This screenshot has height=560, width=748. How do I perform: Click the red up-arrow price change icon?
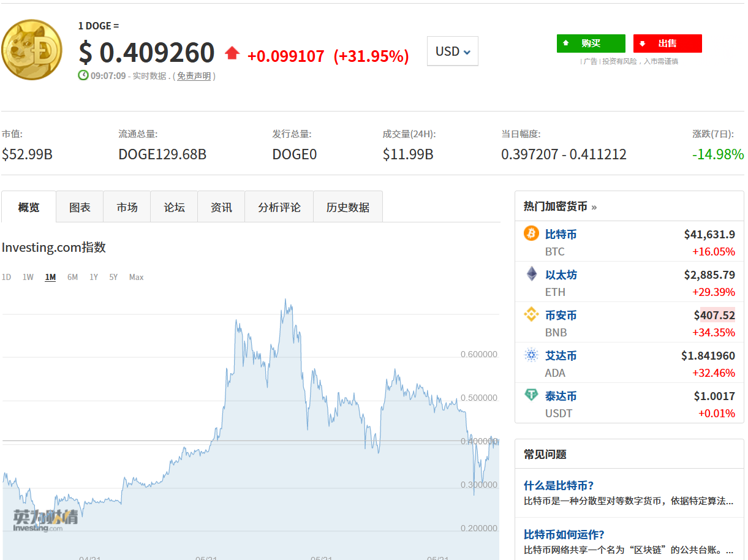[x=232, y=53]
